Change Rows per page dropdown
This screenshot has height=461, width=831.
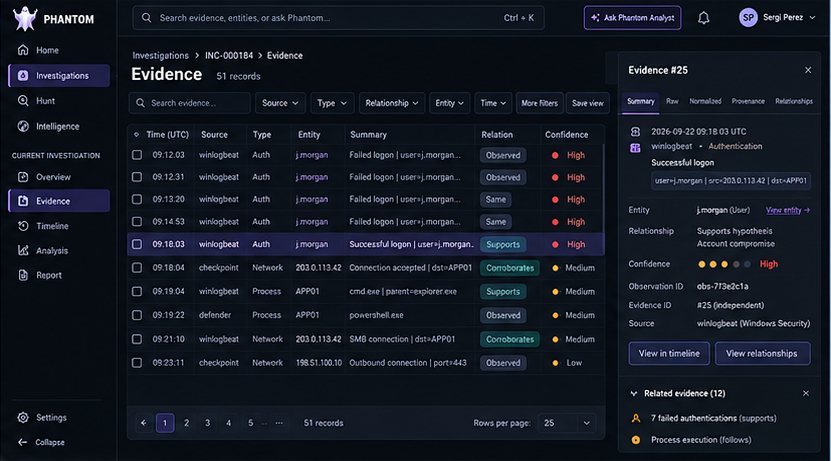point(567,423)
